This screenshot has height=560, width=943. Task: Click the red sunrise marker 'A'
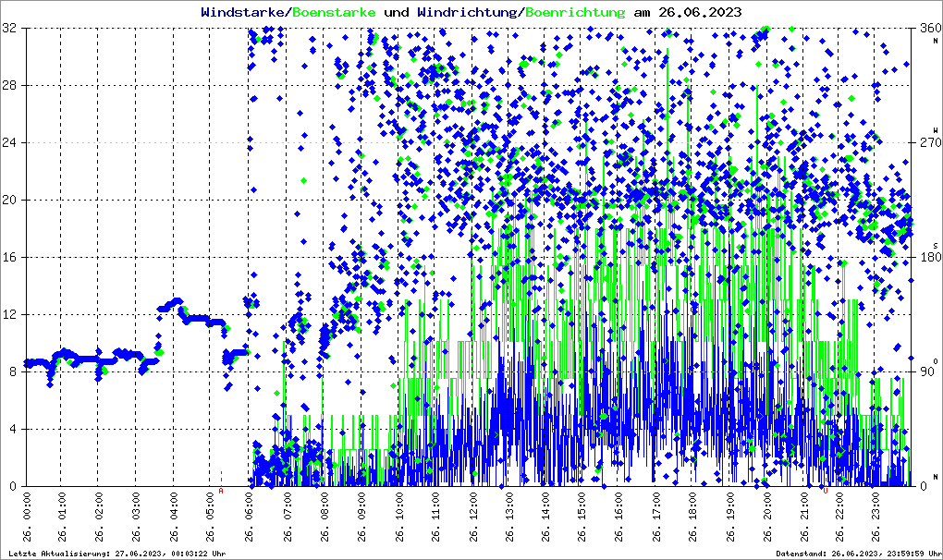[221, 491]
